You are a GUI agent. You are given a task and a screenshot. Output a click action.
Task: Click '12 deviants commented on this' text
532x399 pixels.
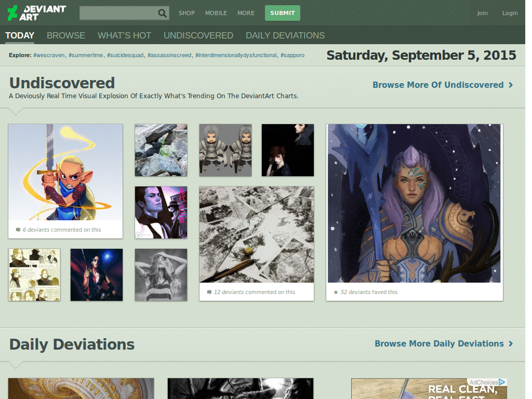point(255,292)
